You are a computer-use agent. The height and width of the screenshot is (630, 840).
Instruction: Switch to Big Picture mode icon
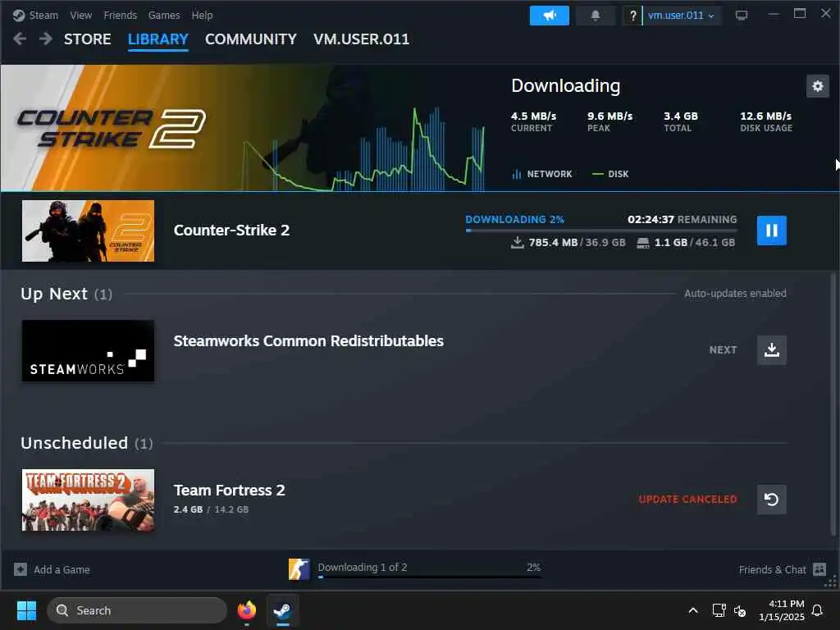pyautogui.click(x=742, y=16)
